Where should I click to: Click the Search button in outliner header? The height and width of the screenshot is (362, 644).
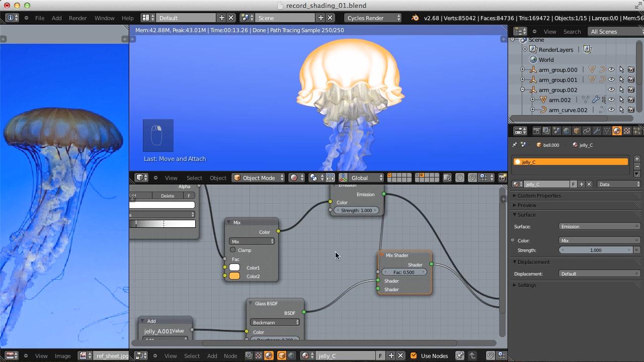(x=572, y=32)
